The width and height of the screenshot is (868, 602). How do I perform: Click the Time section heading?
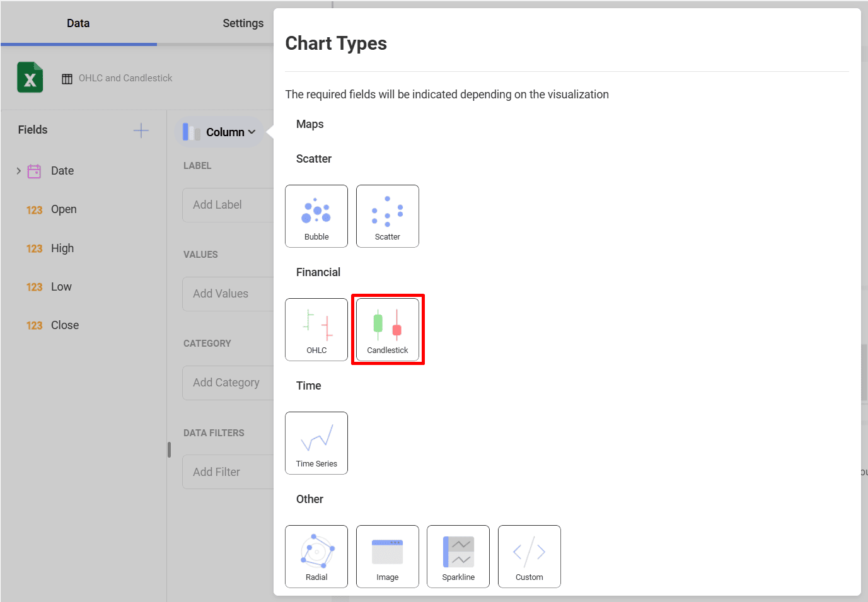[x=309, y=386]
